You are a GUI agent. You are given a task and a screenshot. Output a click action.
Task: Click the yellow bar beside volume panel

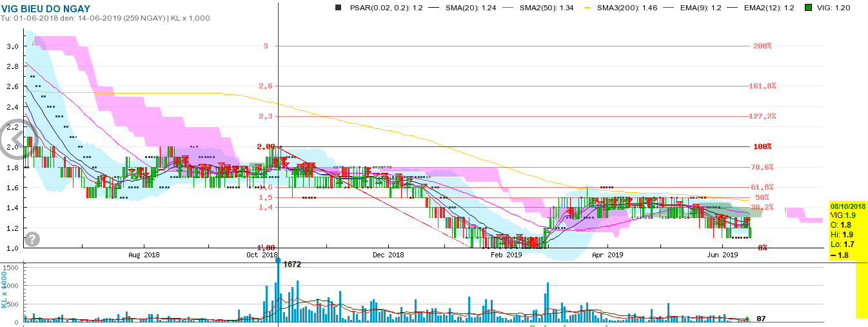pos(862,290)
